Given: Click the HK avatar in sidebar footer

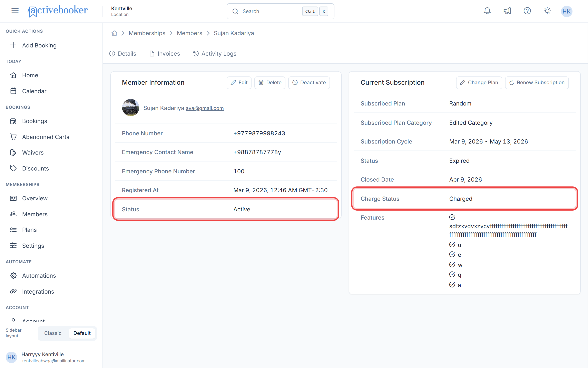Looking at the screenshot, I should click(11, 357).
